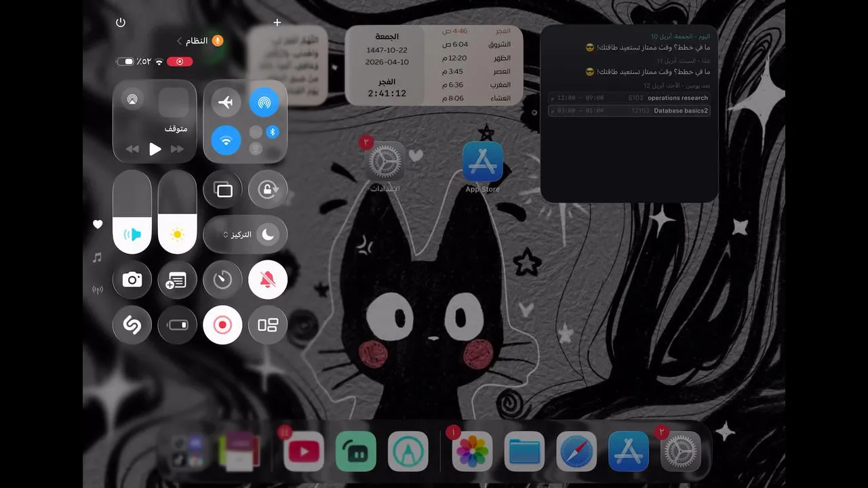The width and height of the screenshot is (868, 488).
Task: Tap الظهر 12:20 م prayer time
Action: [x=476, y=58]
